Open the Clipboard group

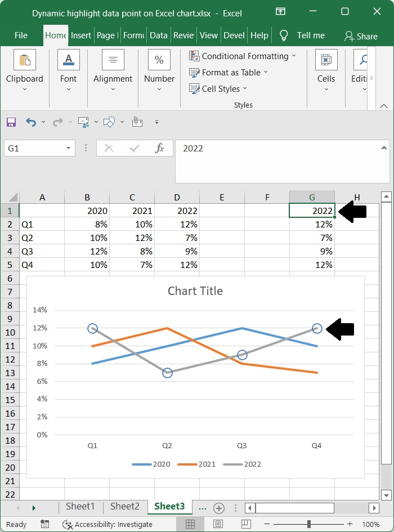pyautogui.click(x=24, y=70)
